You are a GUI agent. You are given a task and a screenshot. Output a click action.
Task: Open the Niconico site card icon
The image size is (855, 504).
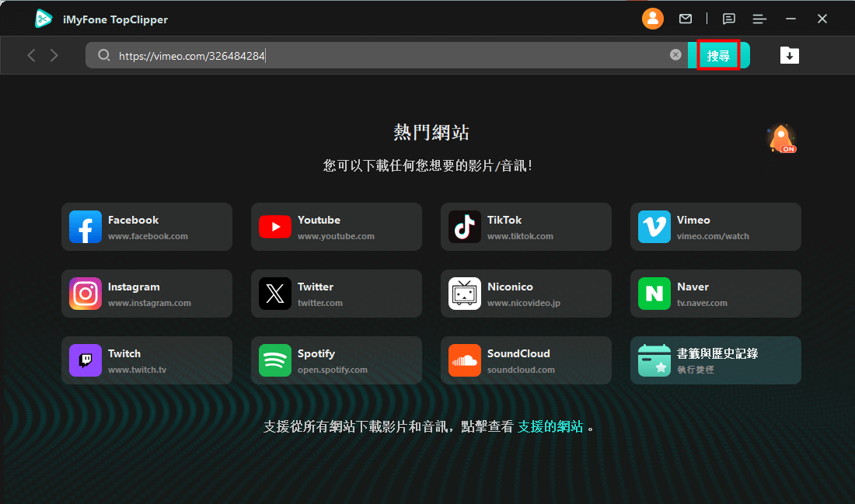(465, 294)
